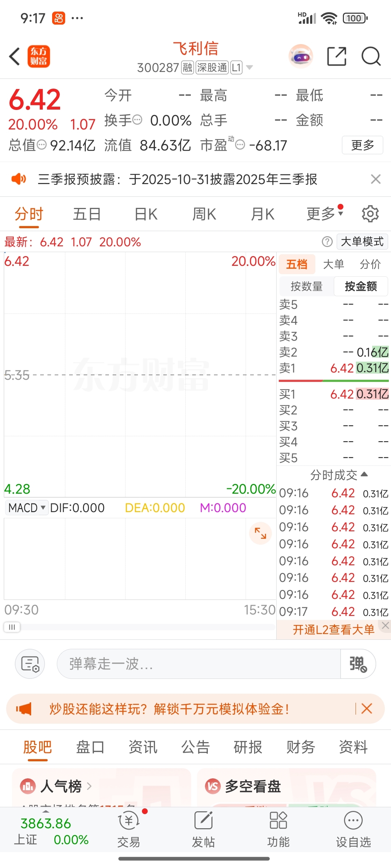The height and width of the screenshot is (868, 391).
Task: Open the 资料 tab
Action: point(353,747)
